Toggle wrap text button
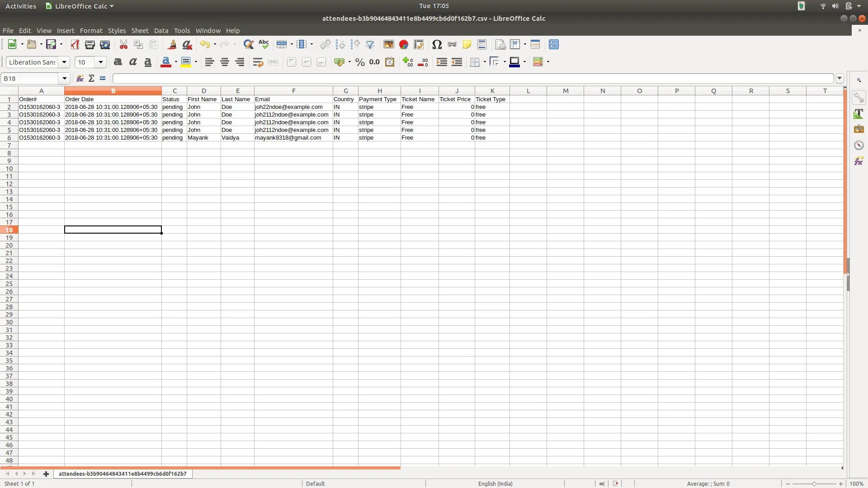The image size is (868, 488). click(258, 62)
